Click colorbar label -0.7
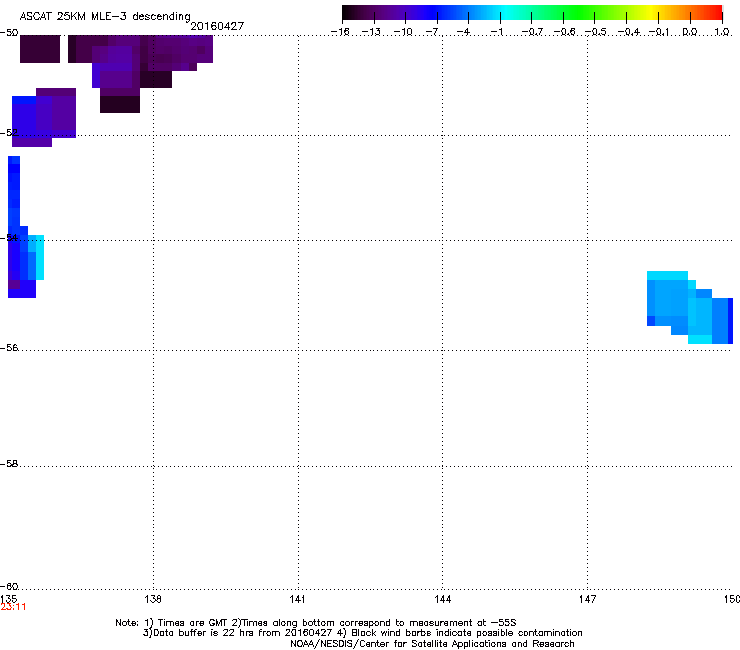The image size is (740, 650). click(x=532, y=32)
